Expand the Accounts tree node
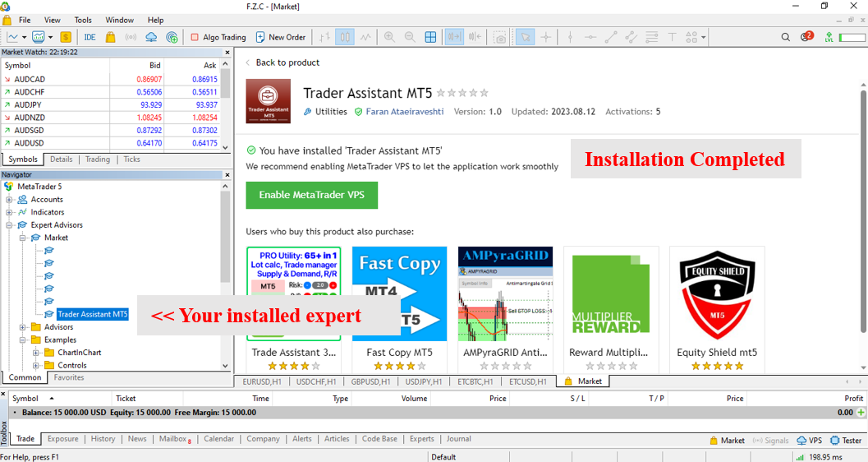This screenshot has height=462, width=868. pyautogui.click(x=9, y=200)
